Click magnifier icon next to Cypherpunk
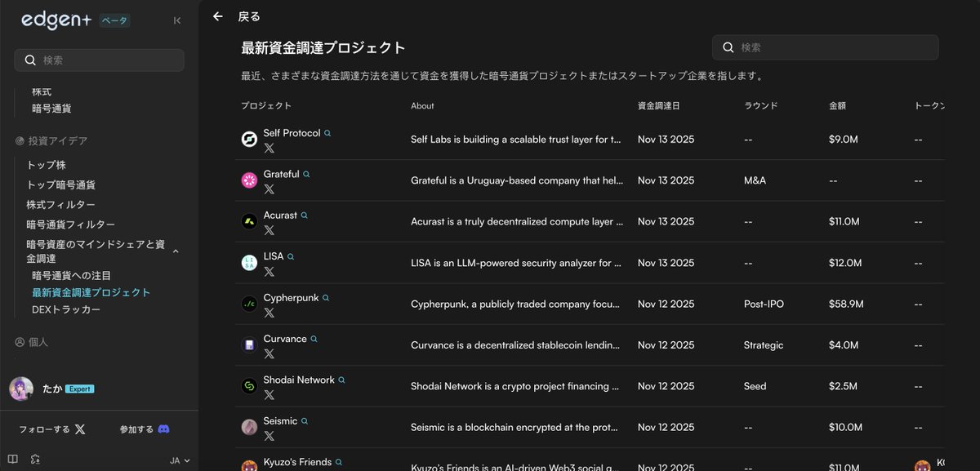The height and width of the screenshot is (471, 980). point(326,298)
